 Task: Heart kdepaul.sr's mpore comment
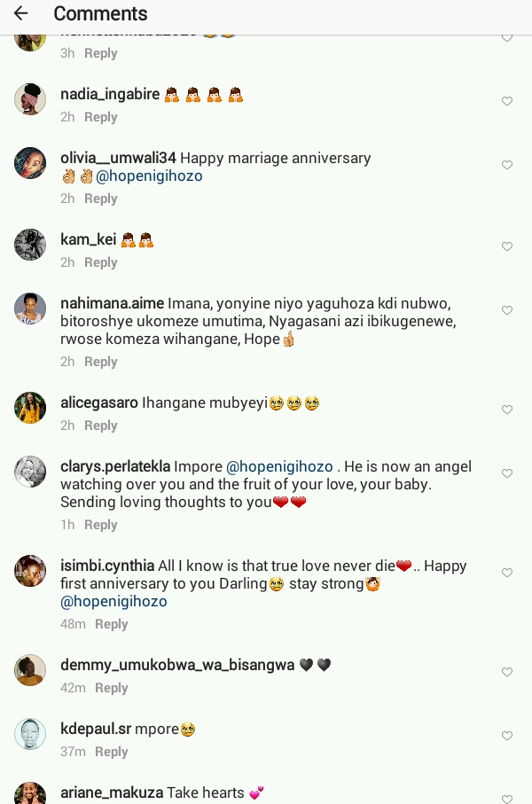pos(507,737)
